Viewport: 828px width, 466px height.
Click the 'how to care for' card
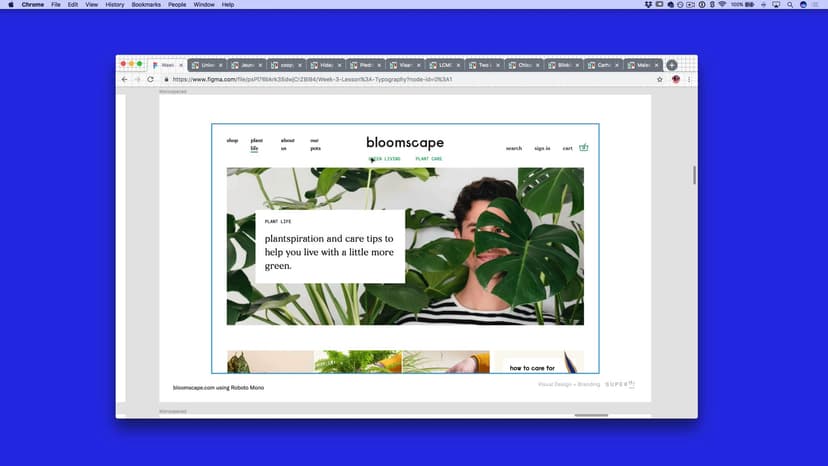tap(537, 361)
